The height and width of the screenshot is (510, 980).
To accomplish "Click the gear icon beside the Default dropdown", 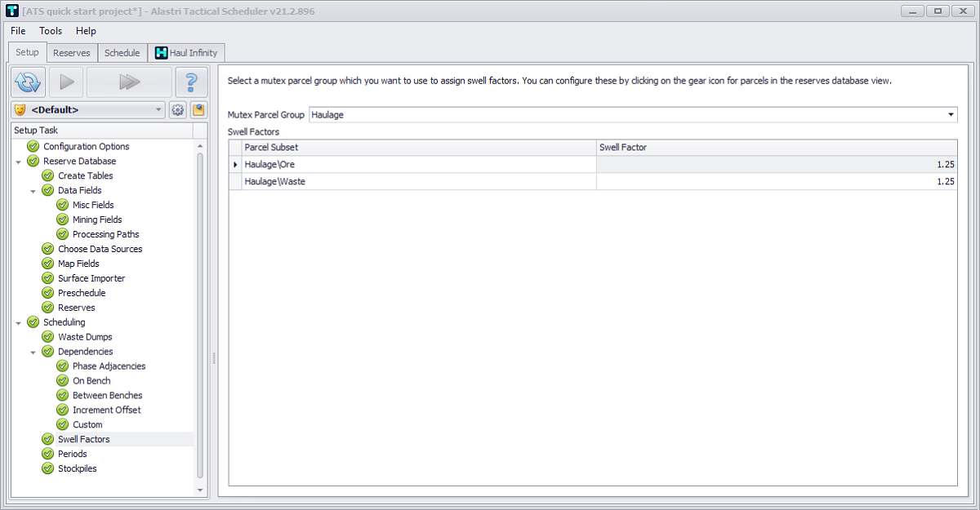I will pyautogui.click(x=178, y=110).
